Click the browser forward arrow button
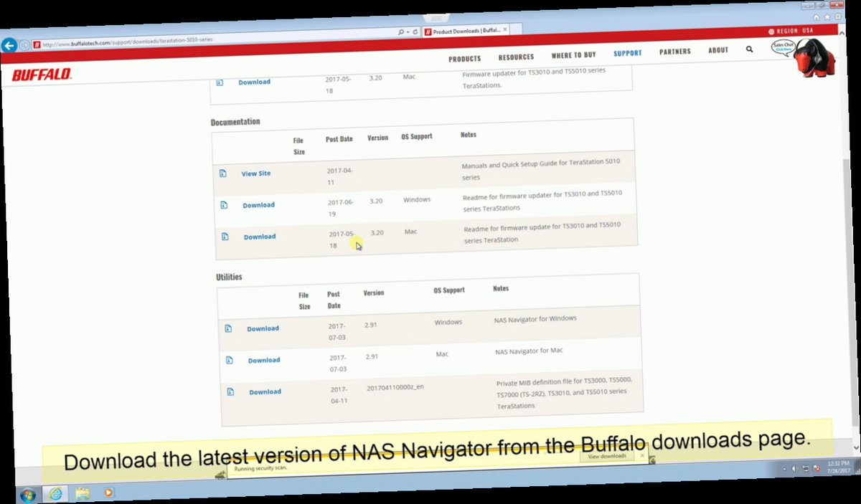The height and width of the screenshot is (504, 861). pyautogui.click(x=25, y=44)
